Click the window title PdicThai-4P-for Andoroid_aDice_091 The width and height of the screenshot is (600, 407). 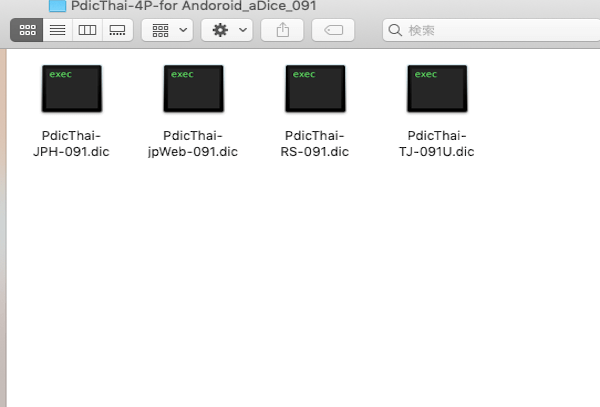[194, 6]
